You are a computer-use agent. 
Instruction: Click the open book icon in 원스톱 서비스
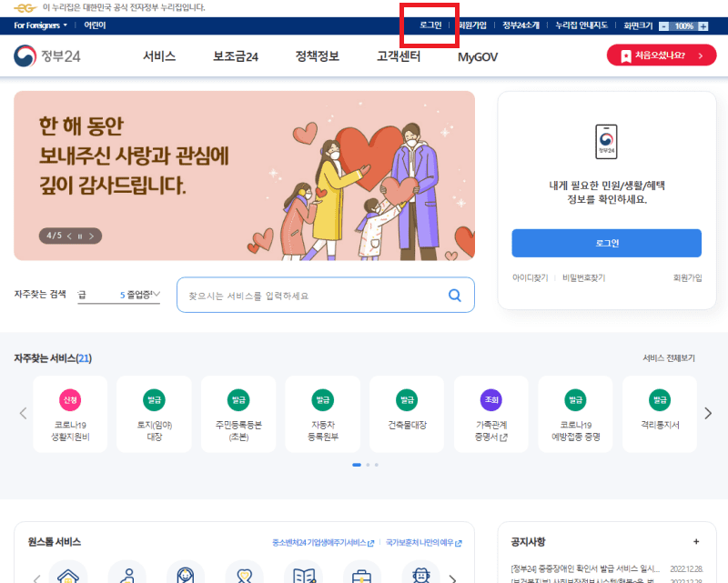click(303, 575)
